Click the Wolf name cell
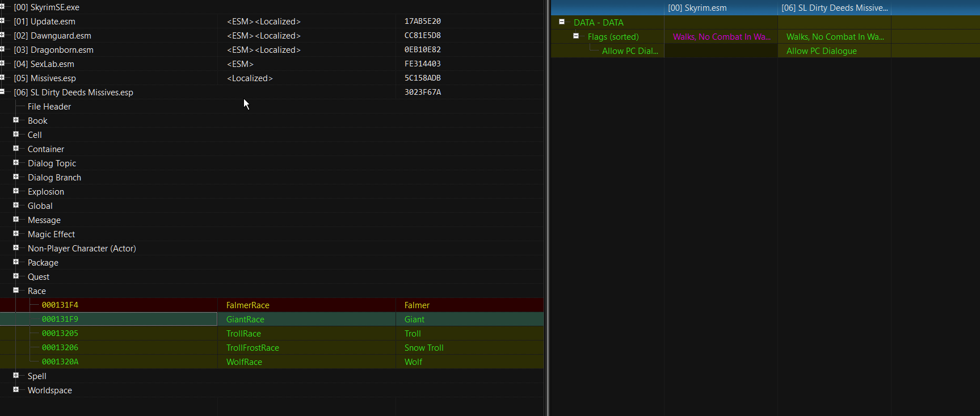The width and height of the screenshot is (980, 416). [x=413, y=362]
